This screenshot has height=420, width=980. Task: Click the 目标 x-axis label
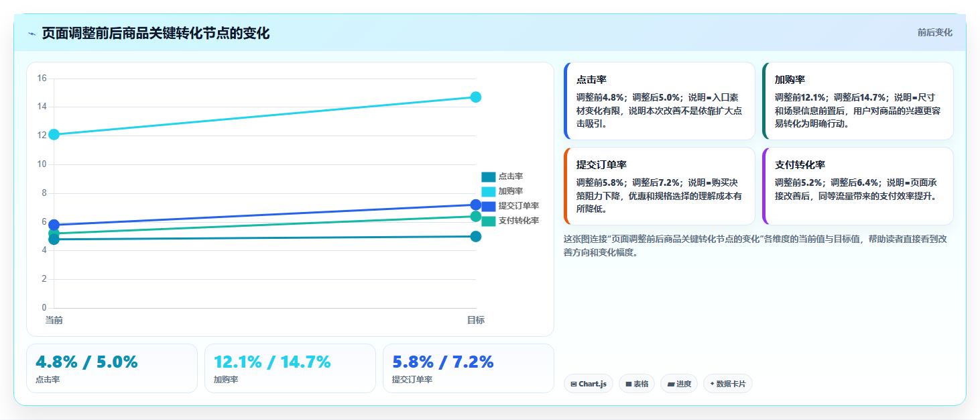(476, 320)
